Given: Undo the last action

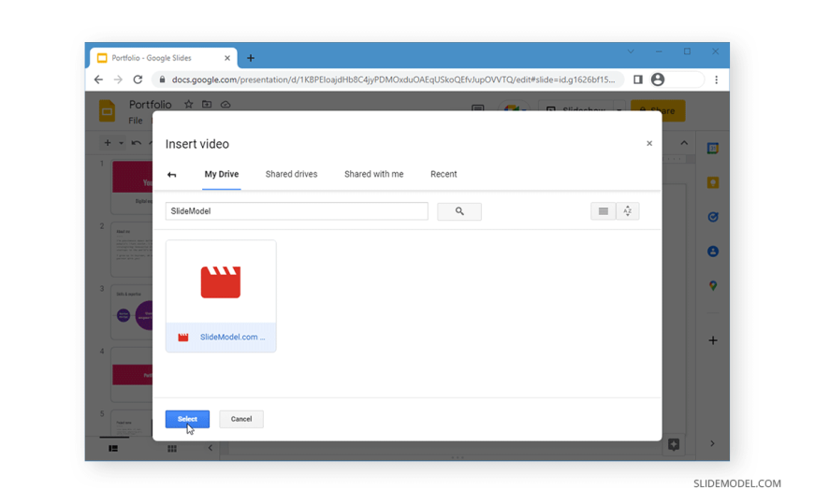Looking at the screenshot, I should pos(136,143).
